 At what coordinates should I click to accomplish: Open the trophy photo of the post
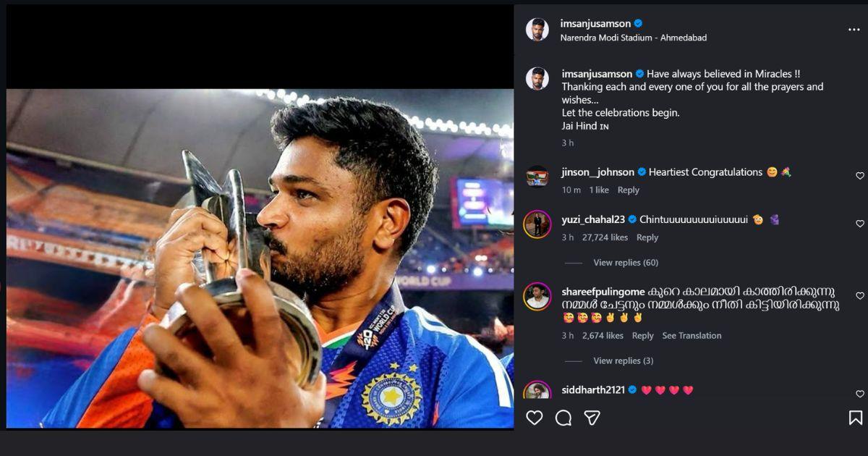(x=260, y=258)
